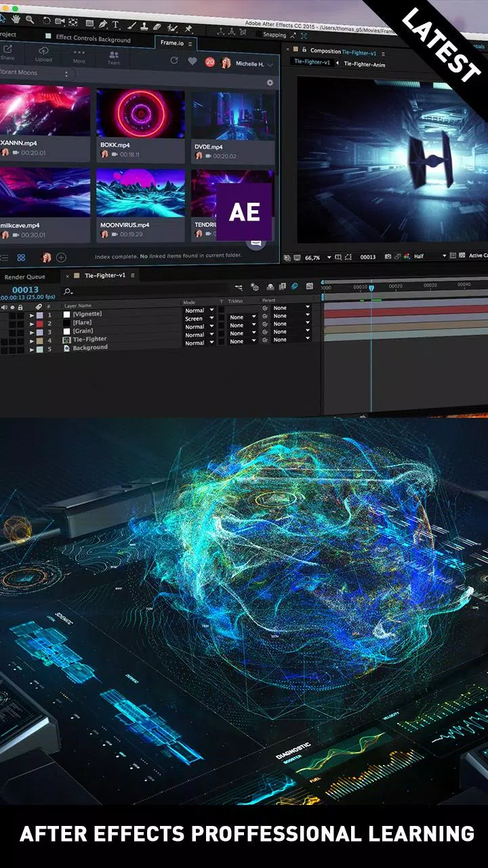The width and height of the screenshot is (488, 868).
Task: Take a snapshot with camera icon
Action: 388,257
